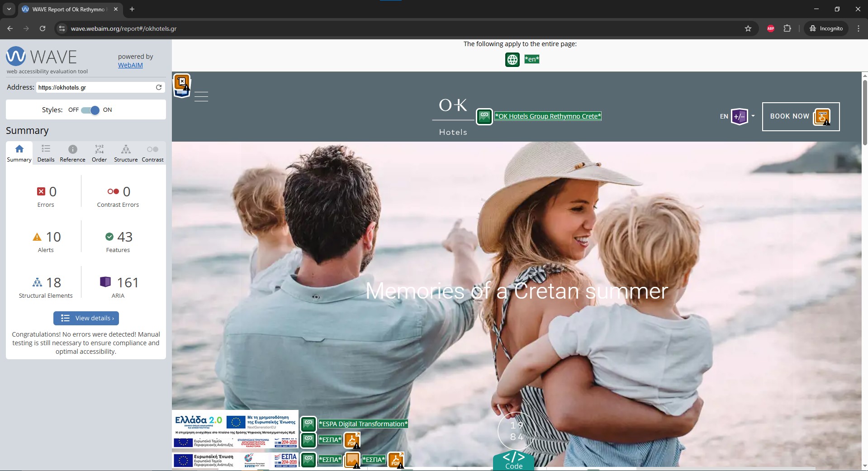Click the 161 ARIA count
Screen dimensions: 868x471
pyautogui.click(x=128, y=283)
